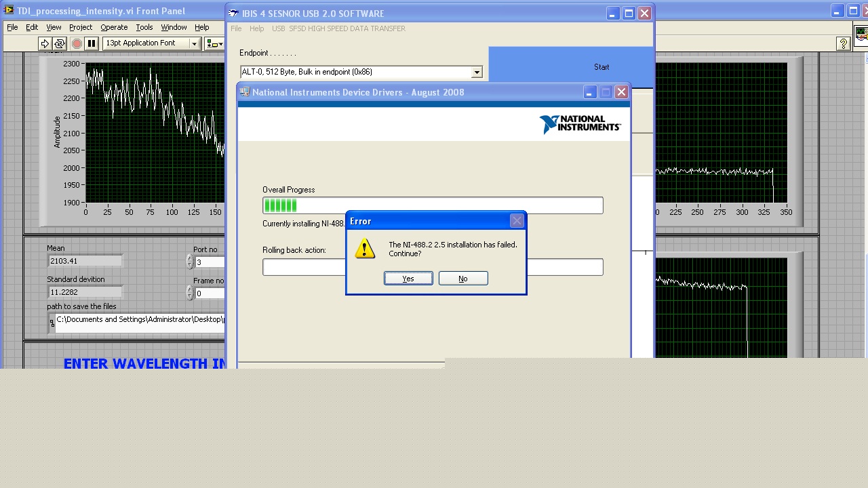Viewport: 868px width, 488px height.
Task: Click the Port no input field
Action: pos(210,262)
